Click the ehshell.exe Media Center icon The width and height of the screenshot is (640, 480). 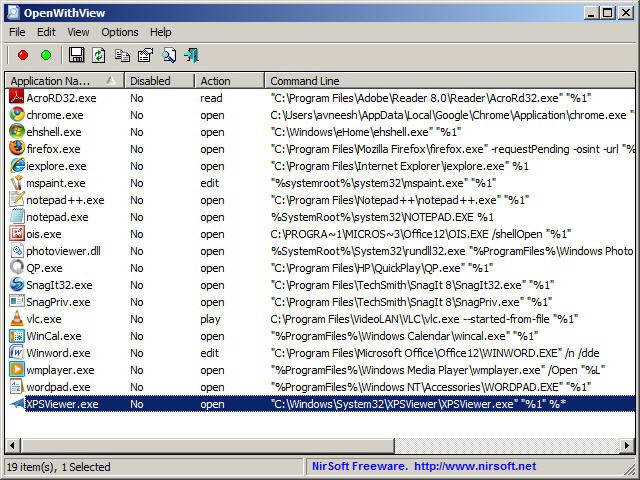click(16, 131)
